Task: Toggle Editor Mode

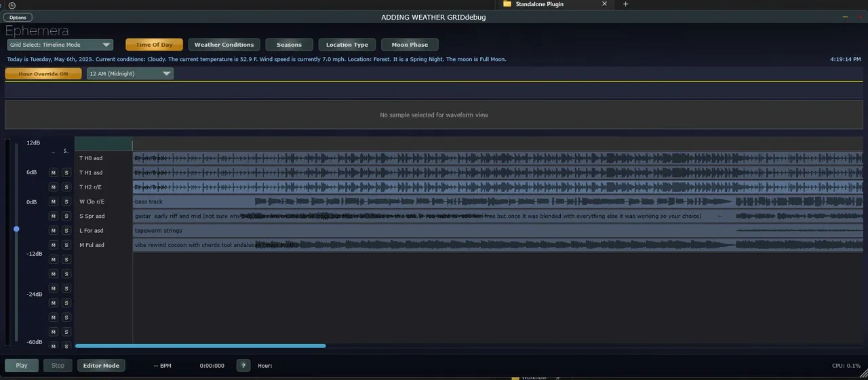Action: tap(101, 366)
